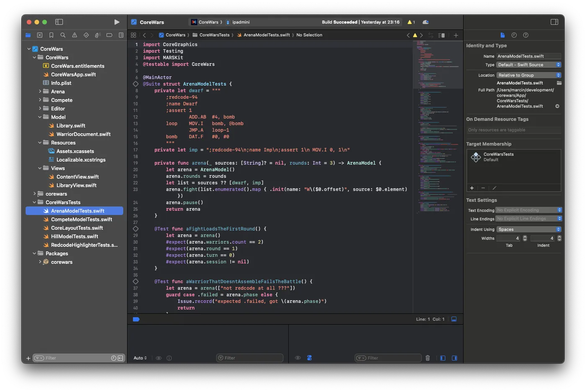This screenshot has height=392, width=586.
Task: Open the source control navigator tab
Action: tap(40, 35)
